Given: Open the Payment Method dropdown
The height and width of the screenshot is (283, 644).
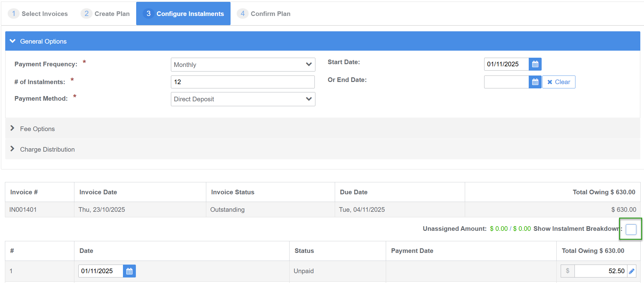Looking at the screenshot, I should pos(243,99).
